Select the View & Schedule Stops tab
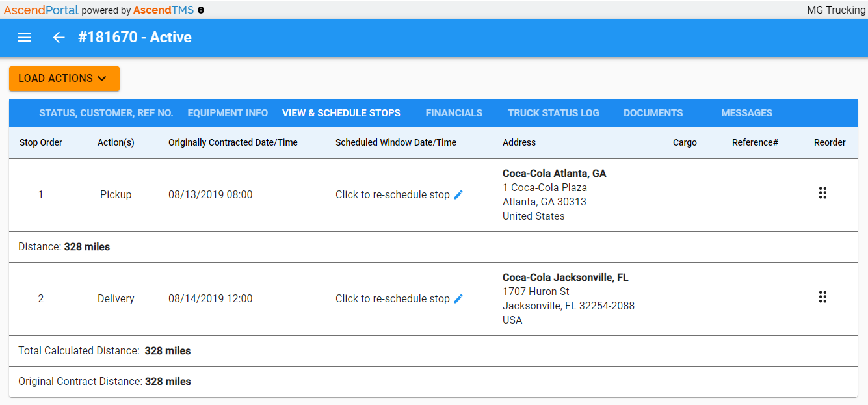 [341, 113]
